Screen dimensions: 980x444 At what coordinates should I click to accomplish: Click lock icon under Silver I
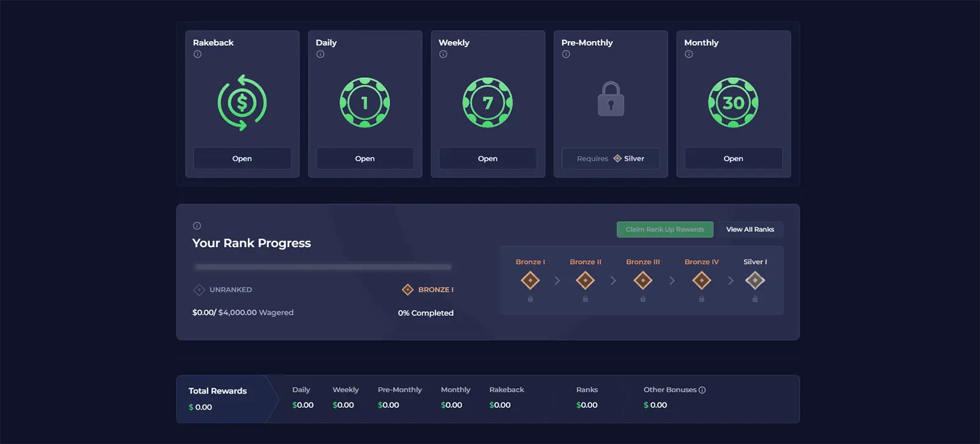click(x=755, y=299)
